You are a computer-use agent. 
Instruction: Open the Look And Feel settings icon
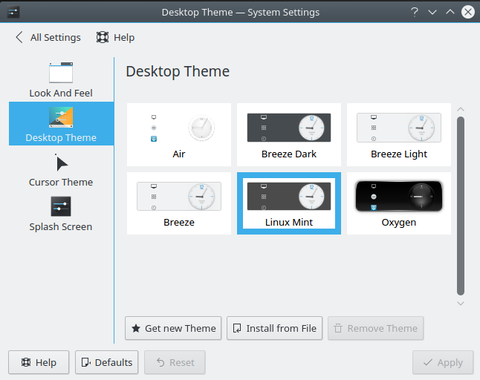pyautogui.click(x=61, y=72)
